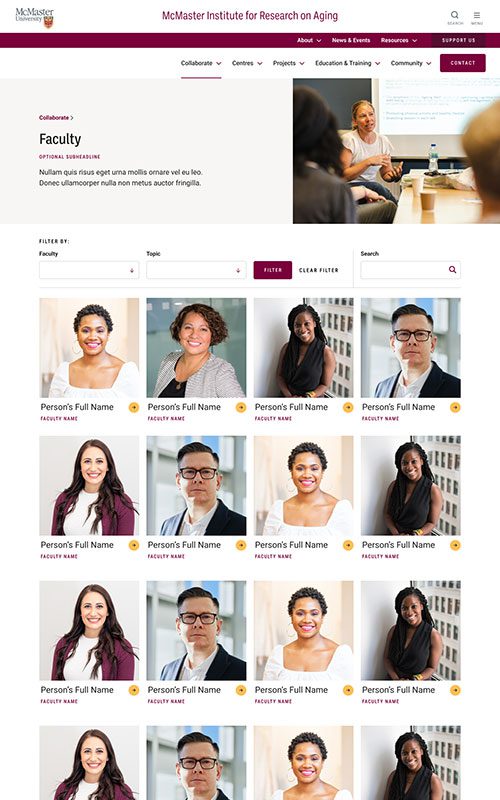This screenshot has height=800, width=500.
Task: Open the Faculty filter dropdown
Action: (x=89, y=270)
